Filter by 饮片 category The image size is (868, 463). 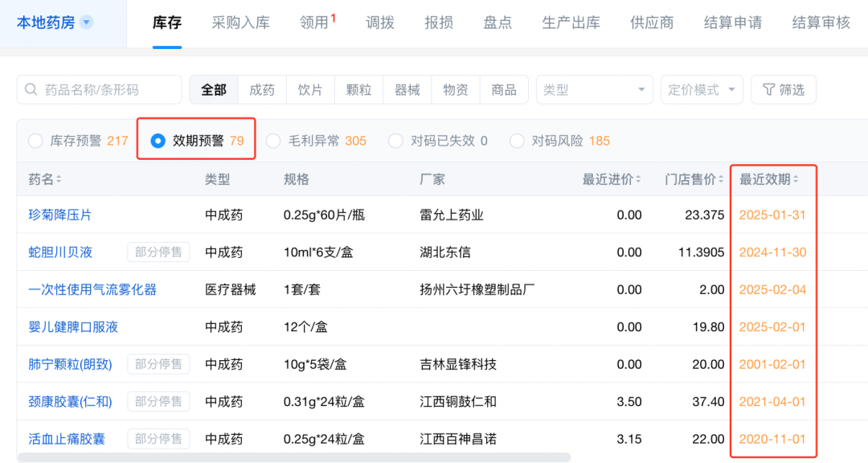[310, 90]
